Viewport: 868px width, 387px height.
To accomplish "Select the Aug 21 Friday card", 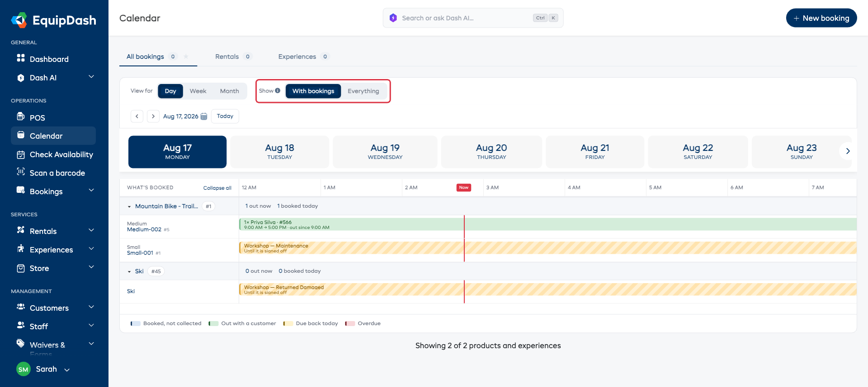I will (x=595, y=152).
